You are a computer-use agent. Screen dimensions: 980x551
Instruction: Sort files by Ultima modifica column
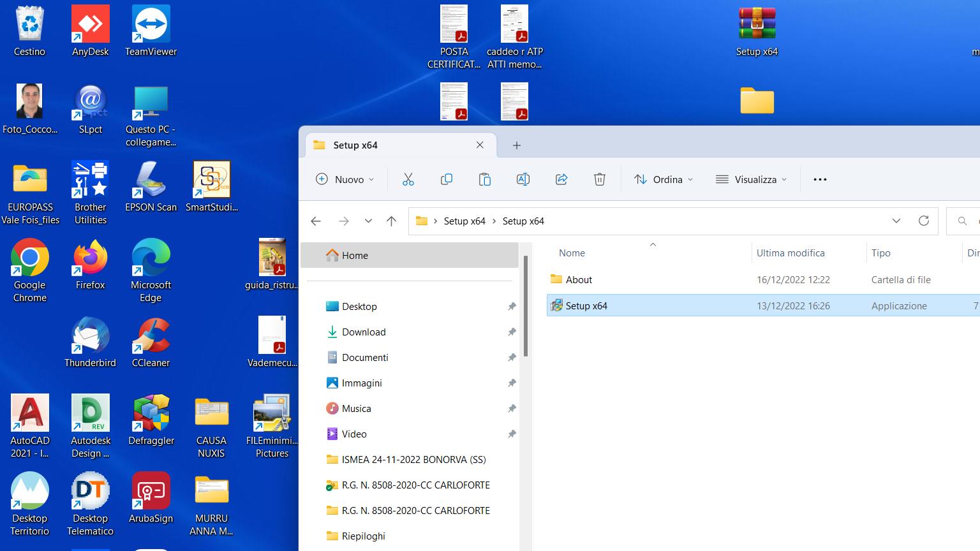(x=791, y=253)
